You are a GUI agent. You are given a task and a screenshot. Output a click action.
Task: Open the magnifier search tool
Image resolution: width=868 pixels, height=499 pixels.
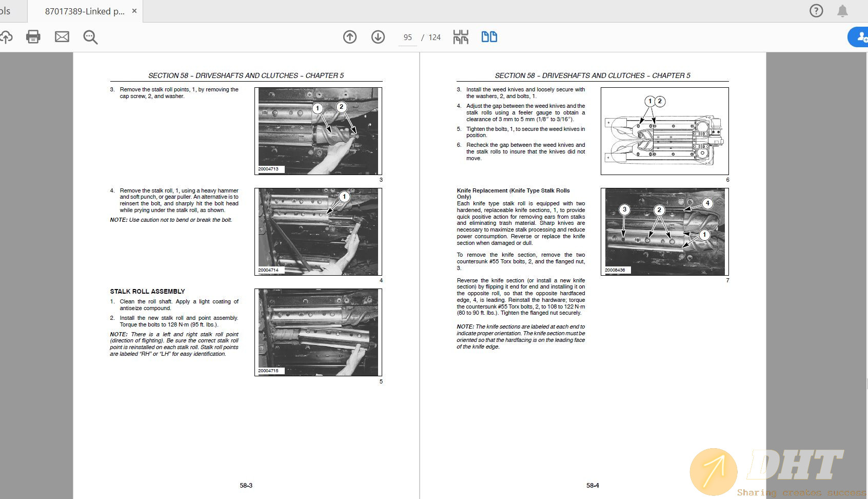90,37
